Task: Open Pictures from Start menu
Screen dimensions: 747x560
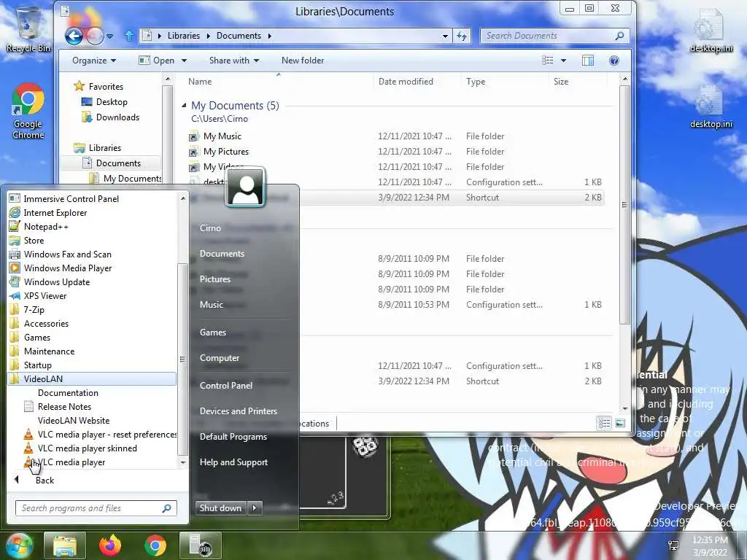Action: [215, 279]
